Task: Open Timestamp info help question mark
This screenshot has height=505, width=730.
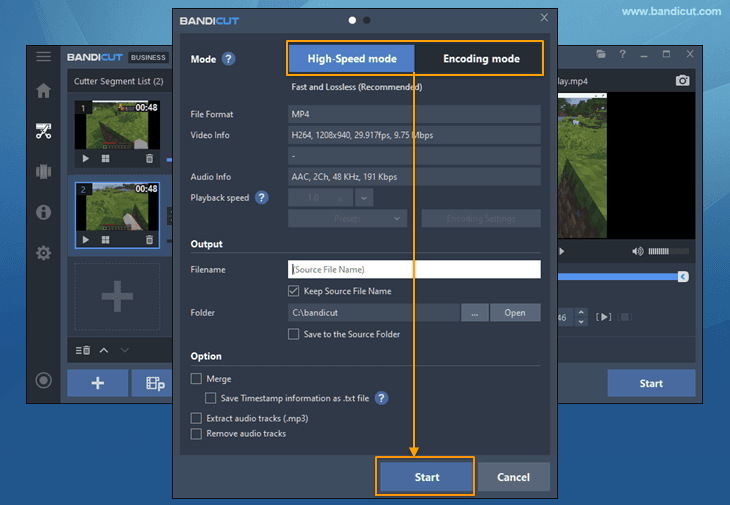Action: (381, 398)
